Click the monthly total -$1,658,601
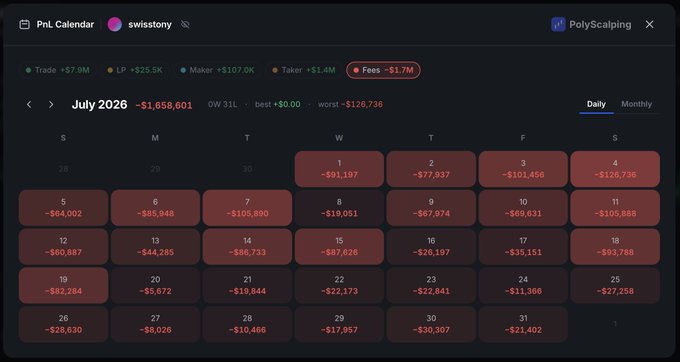Viewport: 680px width, 362px height. click(x=164, y=105)
